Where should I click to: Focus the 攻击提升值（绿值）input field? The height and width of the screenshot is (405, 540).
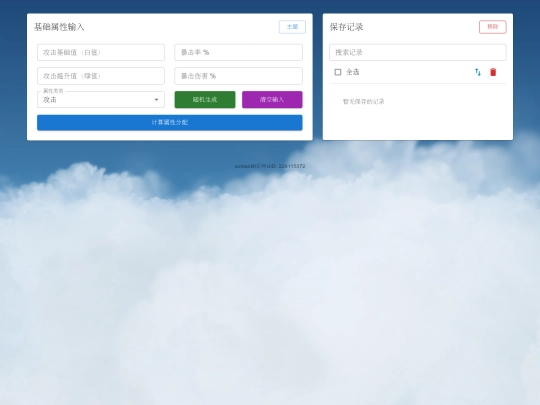[101, 76]
